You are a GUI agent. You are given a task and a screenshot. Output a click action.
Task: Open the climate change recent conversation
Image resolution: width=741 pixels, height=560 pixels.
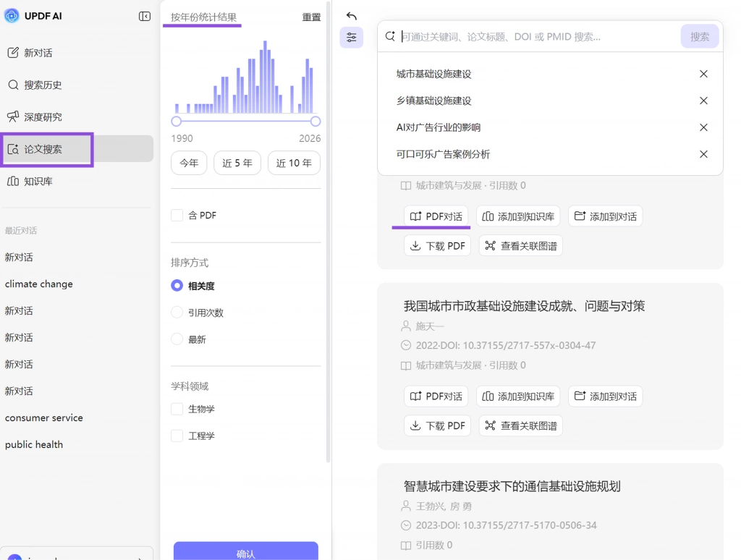[39, 284]
